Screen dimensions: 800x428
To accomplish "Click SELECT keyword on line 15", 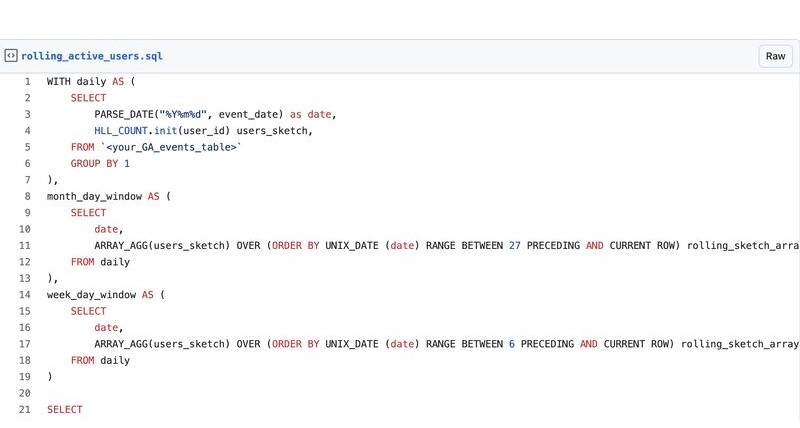I will pyautogui.click(x=89, y=311).
